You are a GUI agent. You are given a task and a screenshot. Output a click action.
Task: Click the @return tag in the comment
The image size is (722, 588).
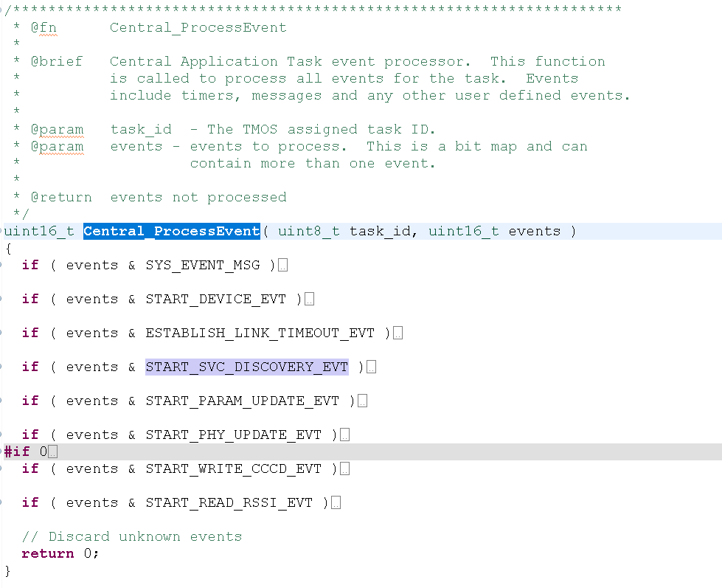click(61, 198)
